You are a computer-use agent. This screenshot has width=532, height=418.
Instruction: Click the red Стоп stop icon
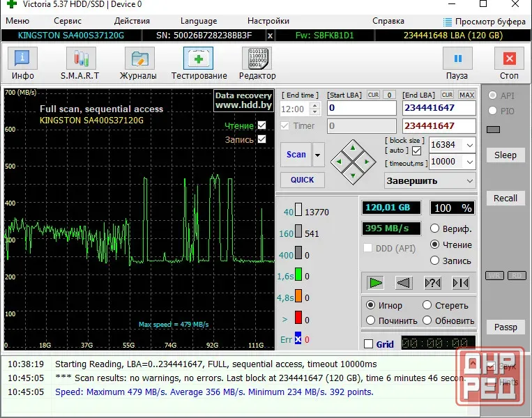[x=509, y=59]
